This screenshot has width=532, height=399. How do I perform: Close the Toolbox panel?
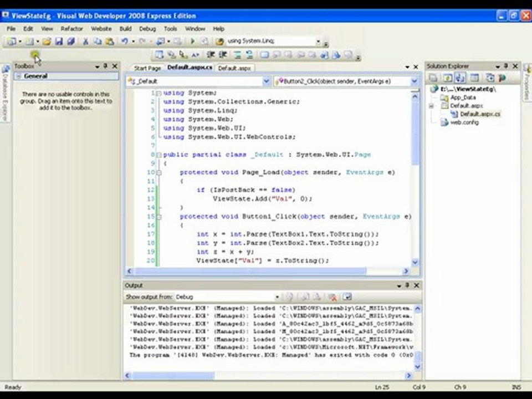pyautogui.click(x=115, y=66)
